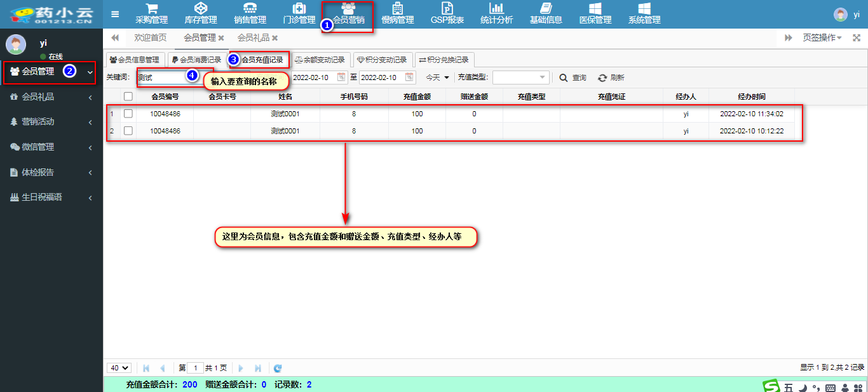Open start date calendar picker icon
Screen dimensions: 868x392
coord(341,78)
